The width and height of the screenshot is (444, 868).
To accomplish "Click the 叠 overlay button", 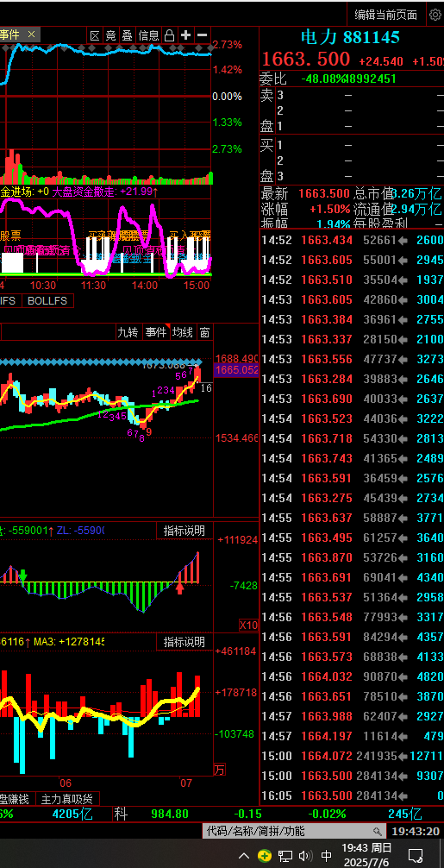I will click(x=128, y=35).
